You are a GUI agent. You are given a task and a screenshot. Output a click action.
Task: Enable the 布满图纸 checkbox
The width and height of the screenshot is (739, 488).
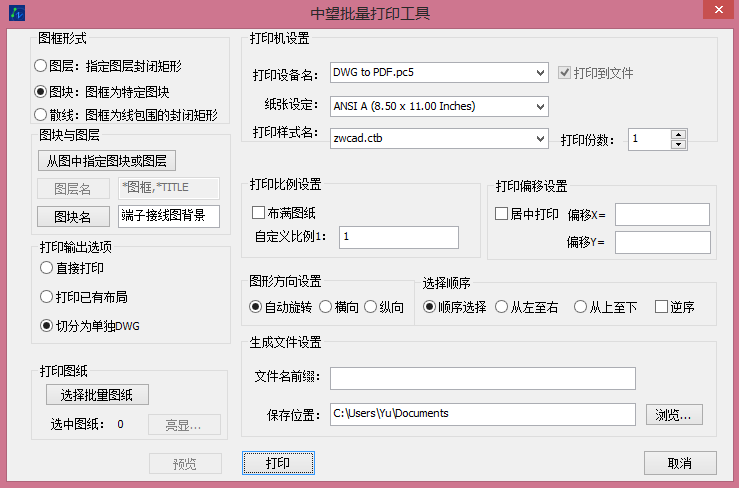tap(258, 213)
